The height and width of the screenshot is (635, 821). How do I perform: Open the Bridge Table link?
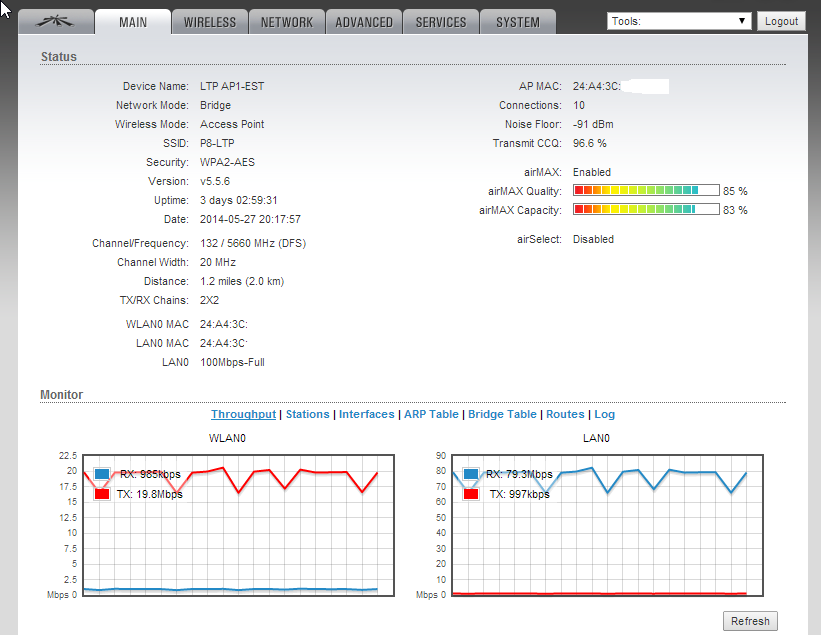coord(502,414)
